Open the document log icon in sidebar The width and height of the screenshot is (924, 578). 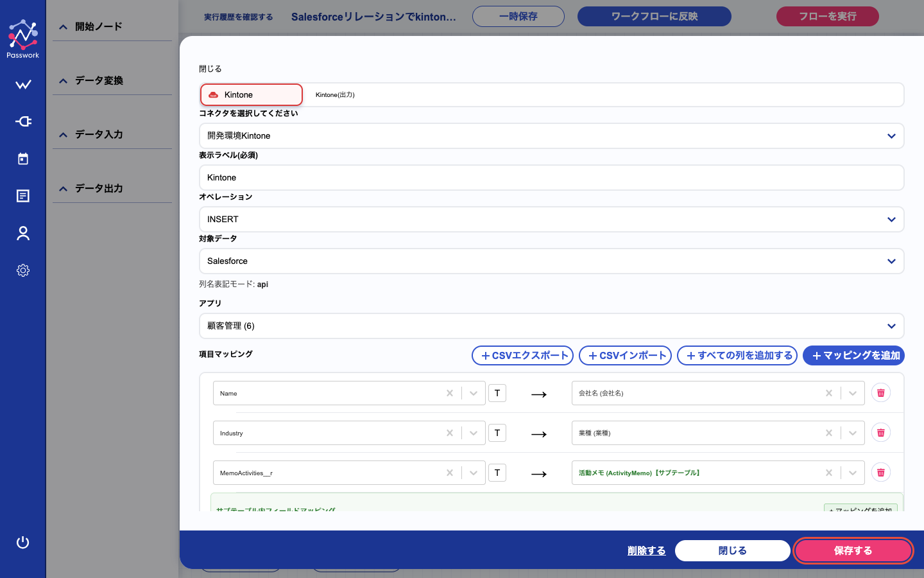click(x=23, y=196)
